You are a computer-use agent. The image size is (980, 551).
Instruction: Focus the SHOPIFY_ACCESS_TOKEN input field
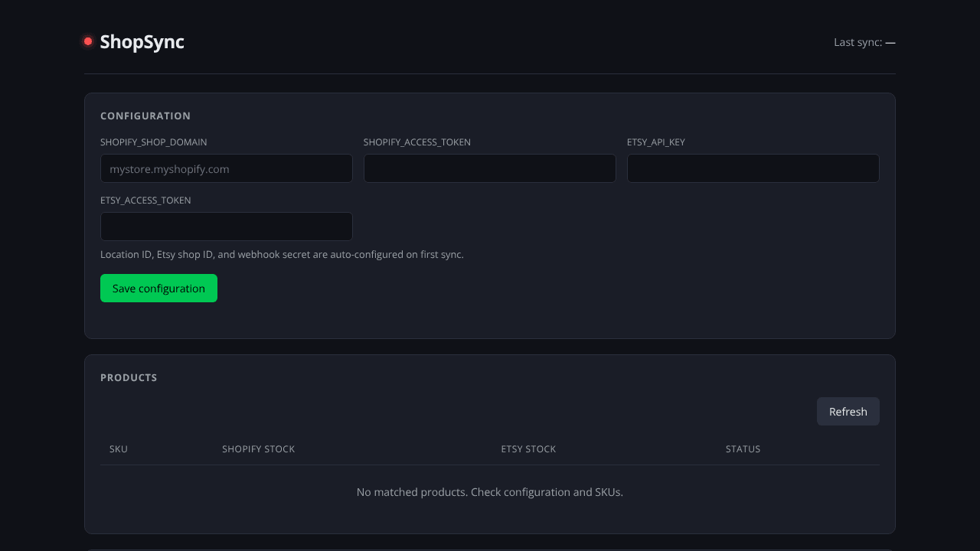coord(490,168)
